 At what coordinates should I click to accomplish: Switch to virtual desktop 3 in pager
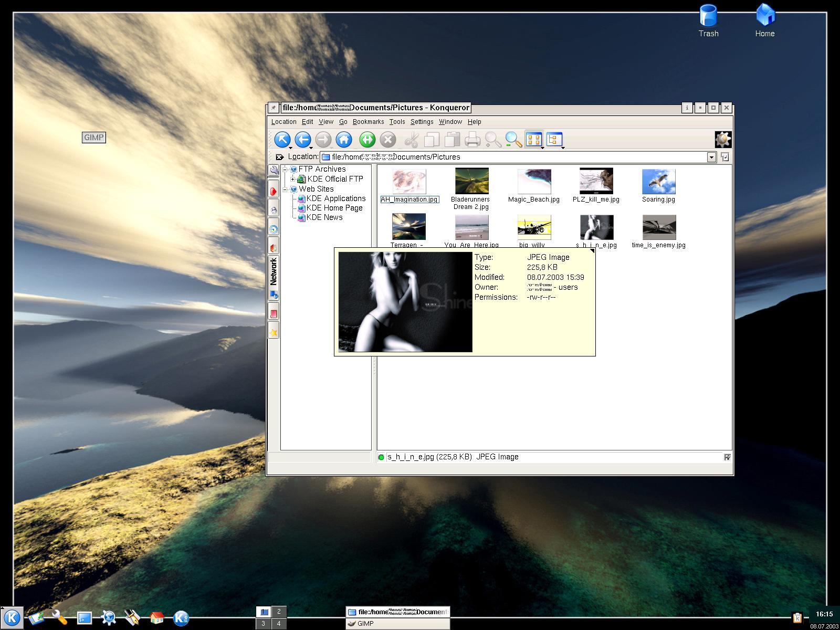pyautogui.click(x=264, y=624)
